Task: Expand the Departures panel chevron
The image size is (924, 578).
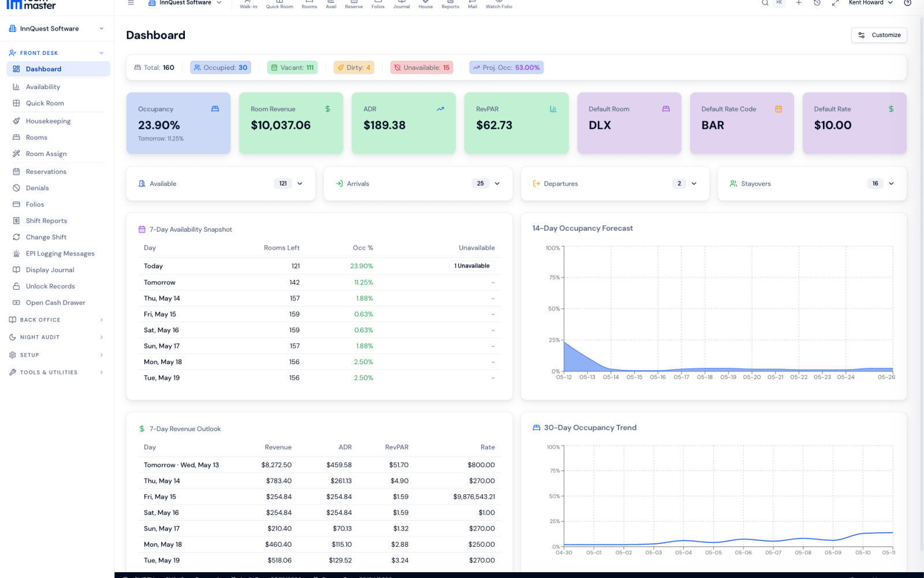Action: [x=694, y=184]
